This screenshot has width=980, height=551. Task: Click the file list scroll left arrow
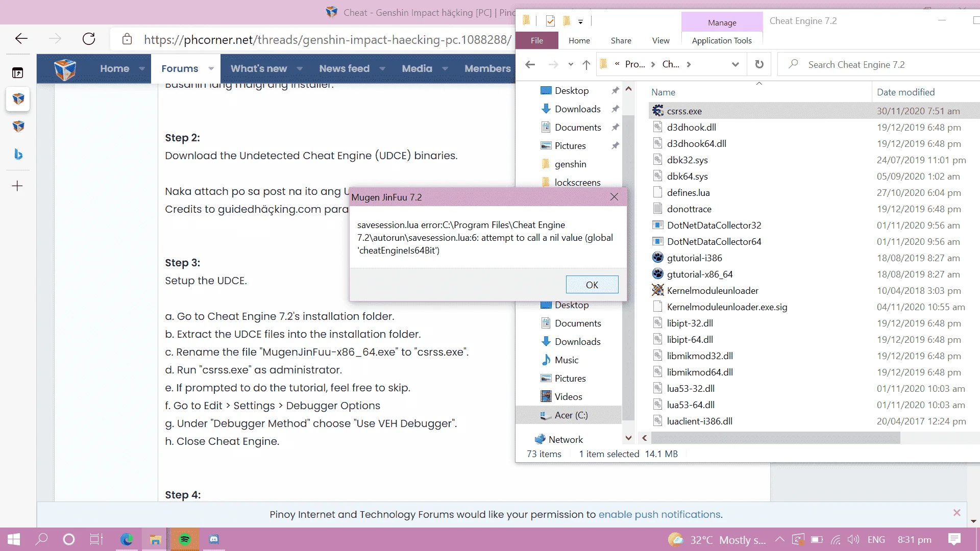point(645,438)
